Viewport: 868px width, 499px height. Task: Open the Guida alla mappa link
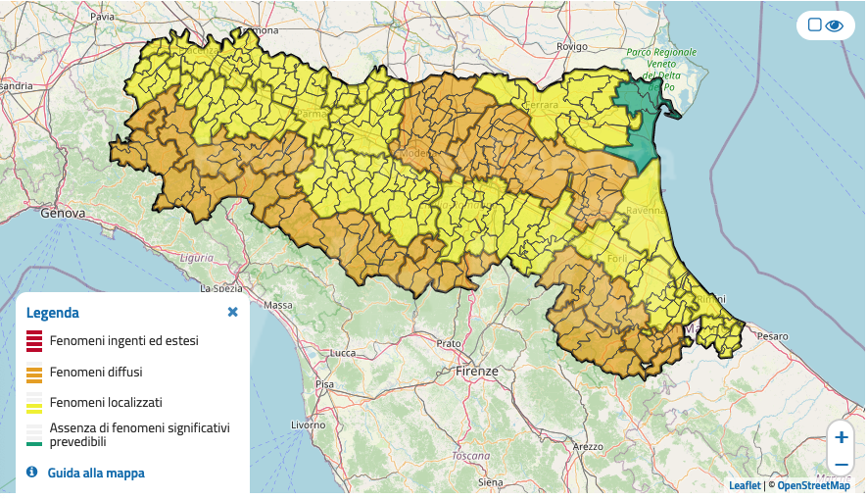point(96,474)
